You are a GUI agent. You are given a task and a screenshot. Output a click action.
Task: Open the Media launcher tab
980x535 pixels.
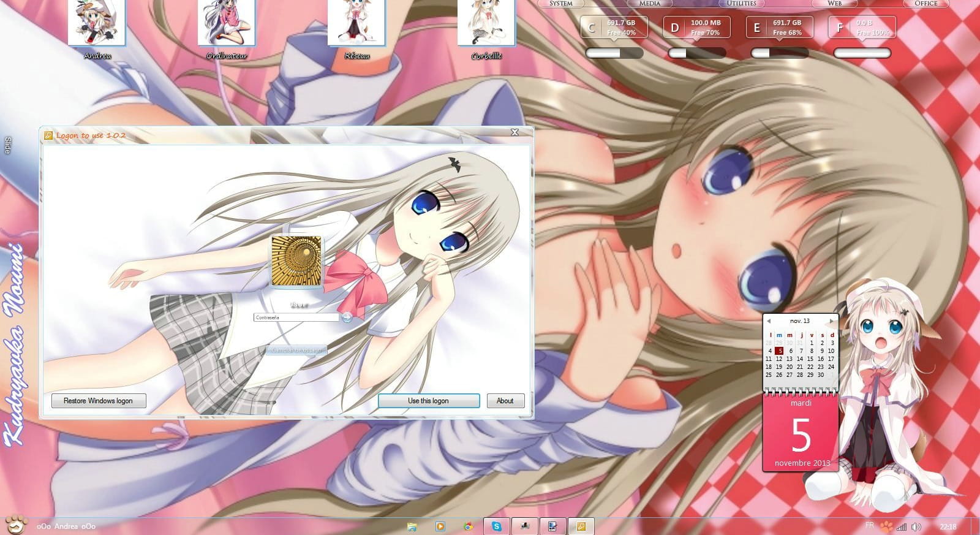(x=650, y=4)
